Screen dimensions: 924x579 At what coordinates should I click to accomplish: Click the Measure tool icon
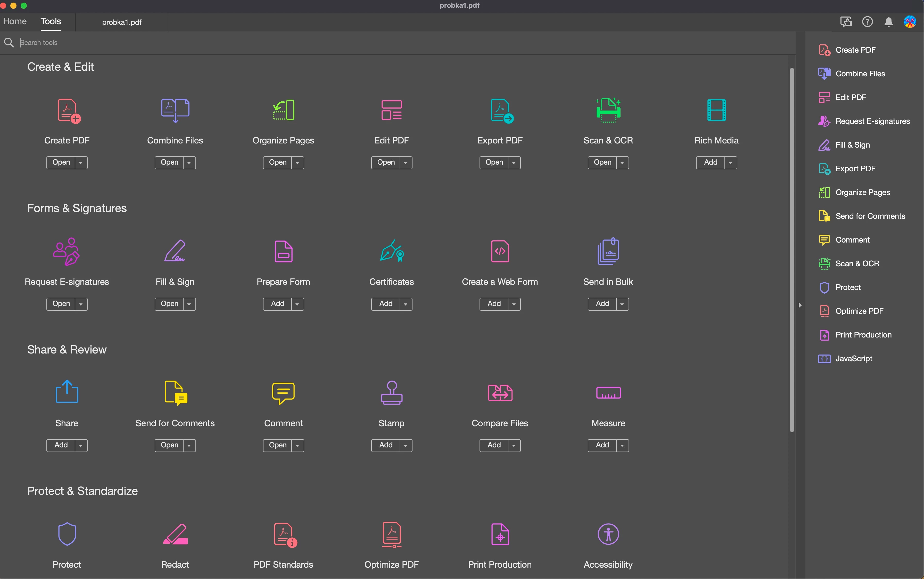[608, 393]
